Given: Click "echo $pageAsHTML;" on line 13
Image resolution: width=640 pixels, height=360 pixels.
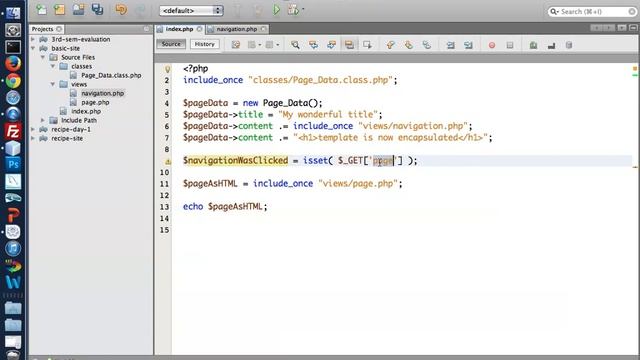Looking at the screenshot, I should click(225, 207).
